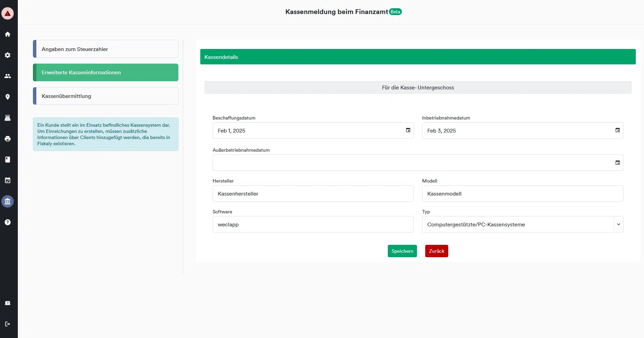The height and width of the screenshot is (338, 644).
Task: Click the empty Außerbetriebnahmedatum field
Action: [418, 163]
